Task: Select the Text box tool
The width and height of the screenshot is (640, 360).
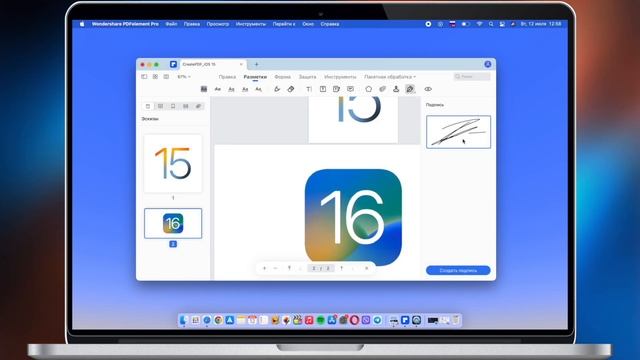Action: coord(323,89)
